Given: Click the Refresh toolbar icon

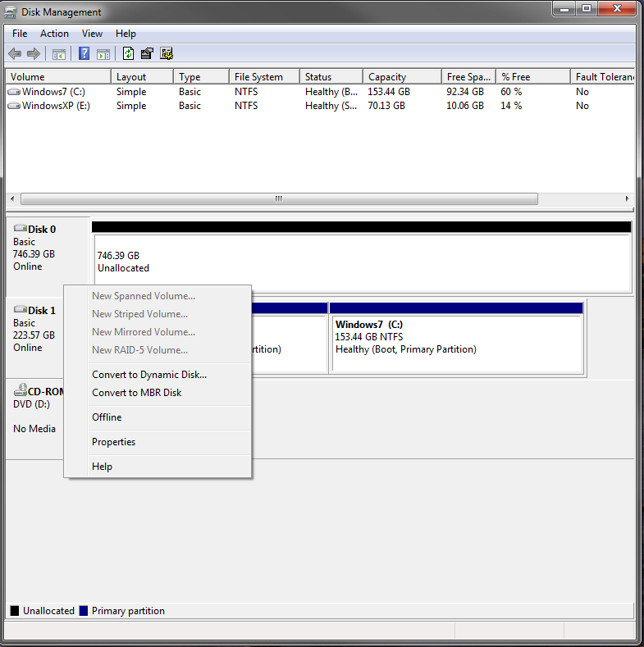Looking at the screenshot, I should click(x=128, y=53).
